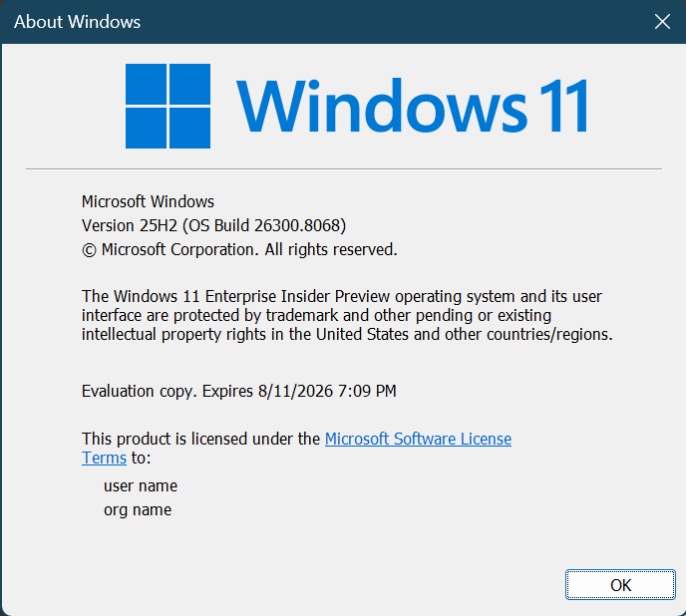Click the top-left tile of Windows logo
This screenshot has width=686, height=616.
146,83
